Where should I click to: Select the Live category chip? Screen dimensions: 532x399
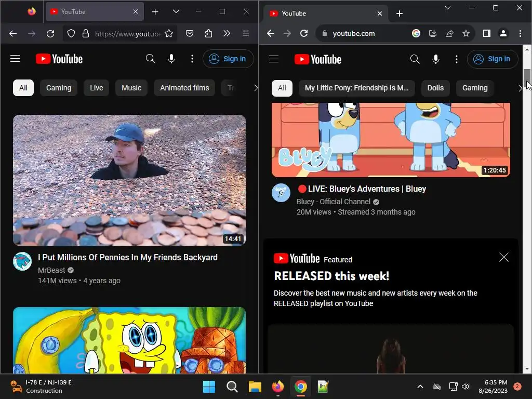tap(96, 88)
